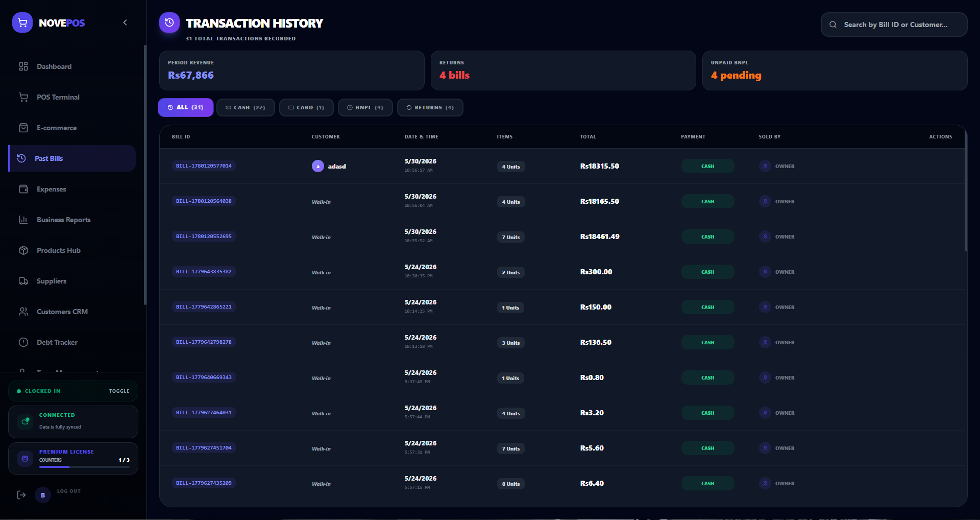Open bill BILL-1779627464031
The height and width of the screenshot is (520, 980).
(x=204, y=413)
